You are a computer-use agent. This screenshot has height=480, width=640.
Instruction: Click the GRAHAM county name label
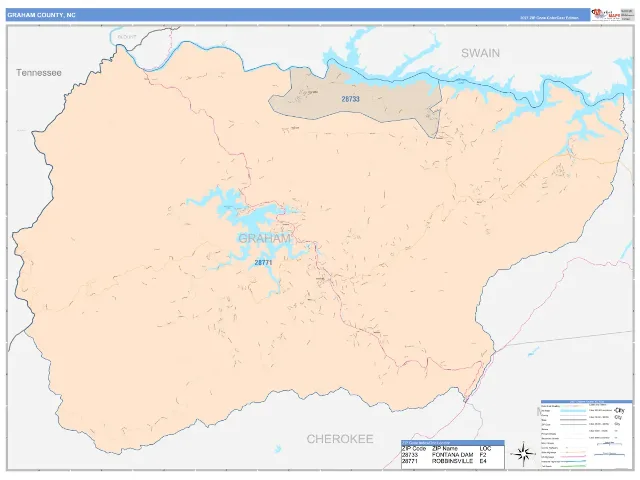(264, 238)
